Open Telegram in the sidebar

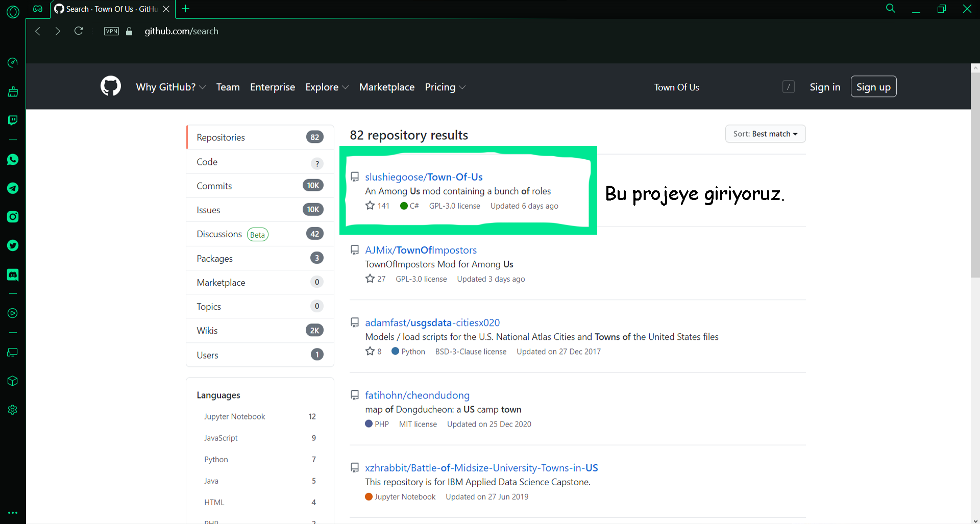13,188
